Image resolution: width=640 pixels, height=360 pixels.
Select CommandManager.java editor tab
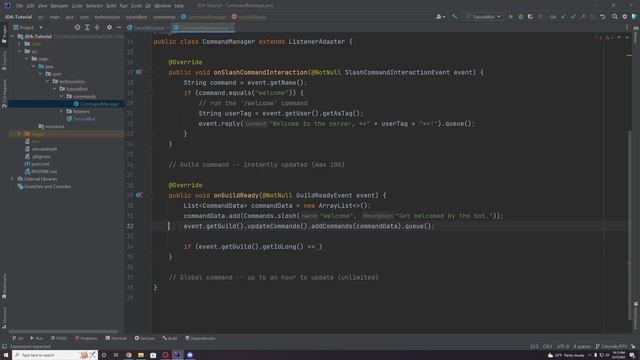click(x=202, y=28)
